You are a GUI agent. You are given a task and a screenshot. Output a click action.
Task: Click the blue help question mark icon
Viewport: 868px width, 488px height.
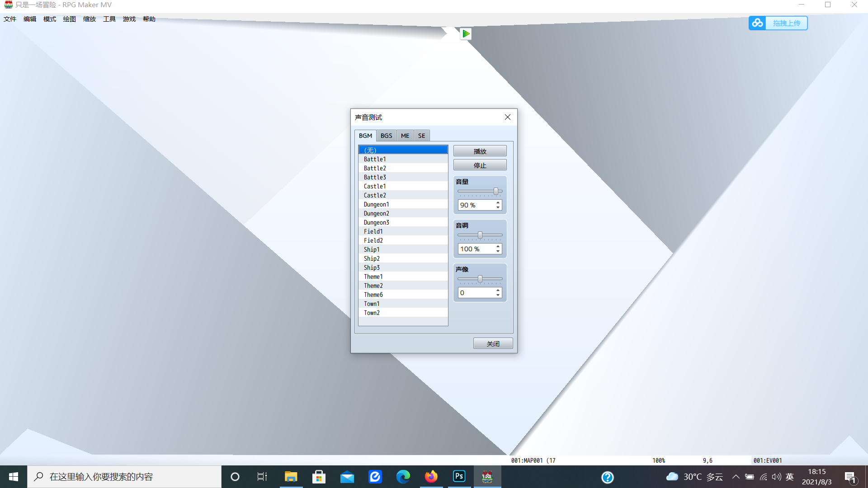(x=608, y=477)
